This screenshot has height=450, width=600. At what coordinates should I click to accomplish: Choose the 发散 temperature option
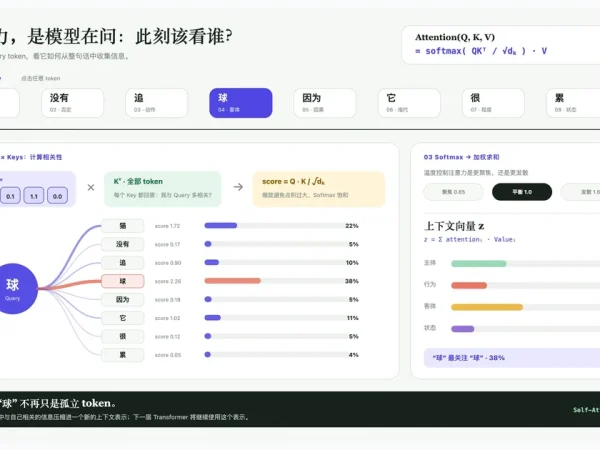(x=581, y=192)
